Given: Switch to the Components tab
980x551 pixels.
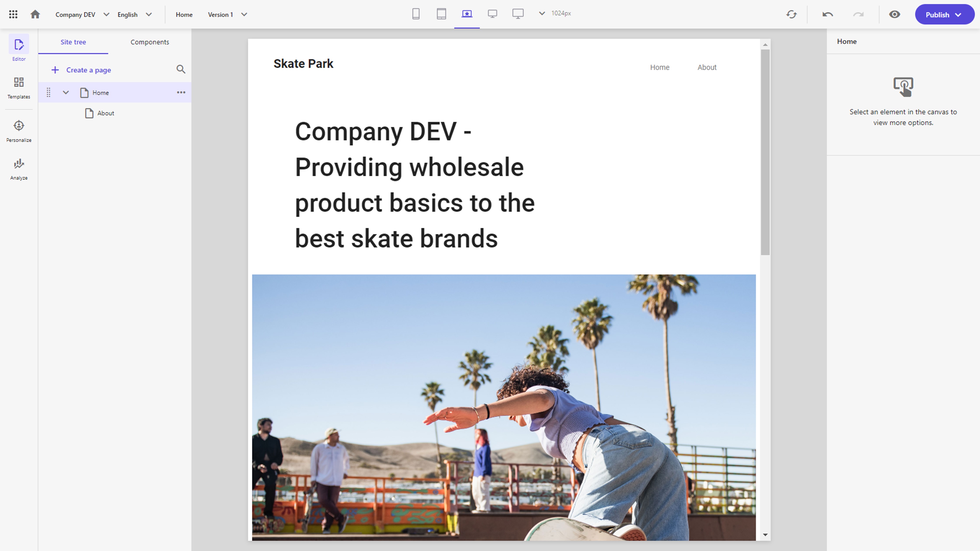Looking at the screenshot, I should point(149,42).
